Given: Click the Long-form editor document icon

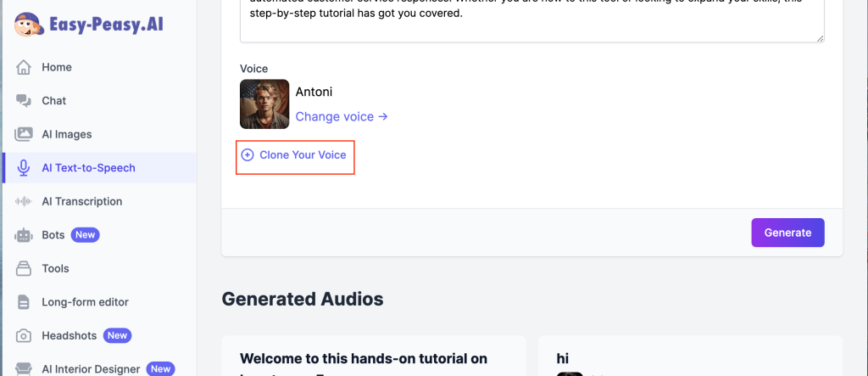Looking at the screenshot, I should pyautogui.click(x=24, y=302).
